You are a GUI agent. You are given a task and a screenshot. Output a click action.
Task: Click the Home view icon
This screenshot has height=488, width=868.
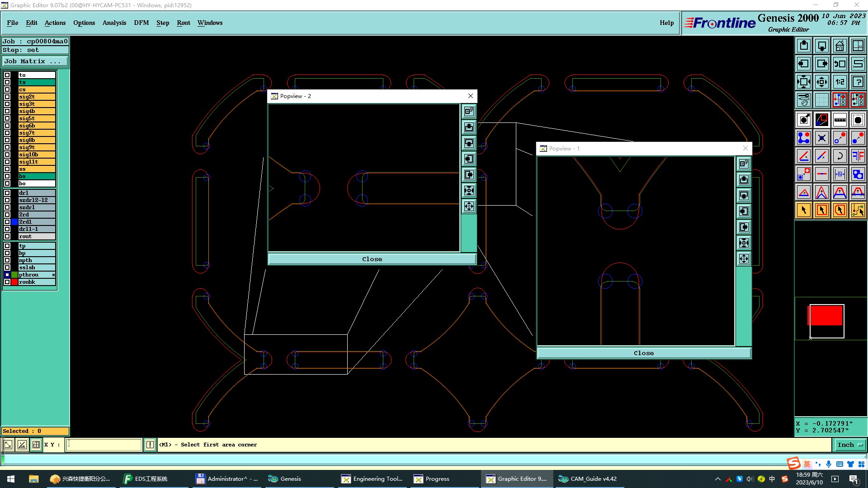click(840, 46)
